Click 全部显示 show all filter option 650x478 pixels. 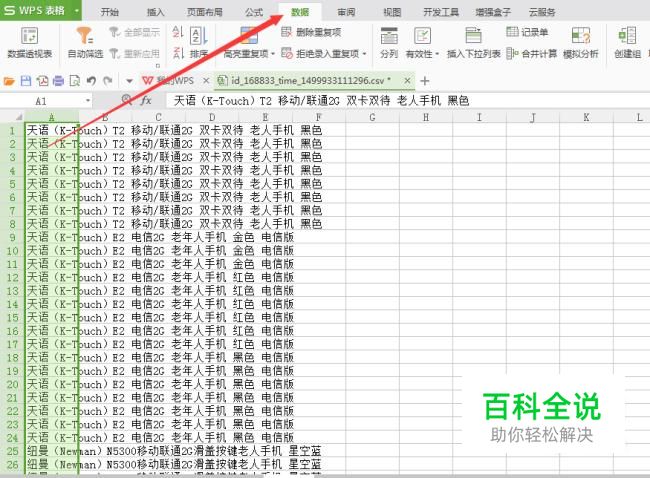click(x=135, y=32)
